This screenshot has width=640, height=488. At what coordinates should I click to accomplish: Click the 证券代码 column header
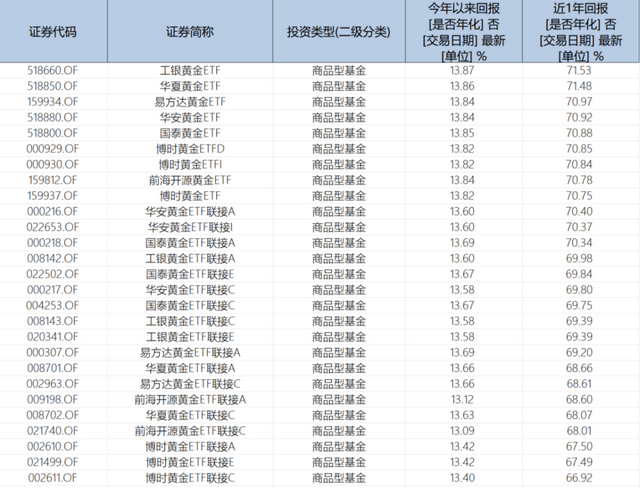tap(53, 31)
